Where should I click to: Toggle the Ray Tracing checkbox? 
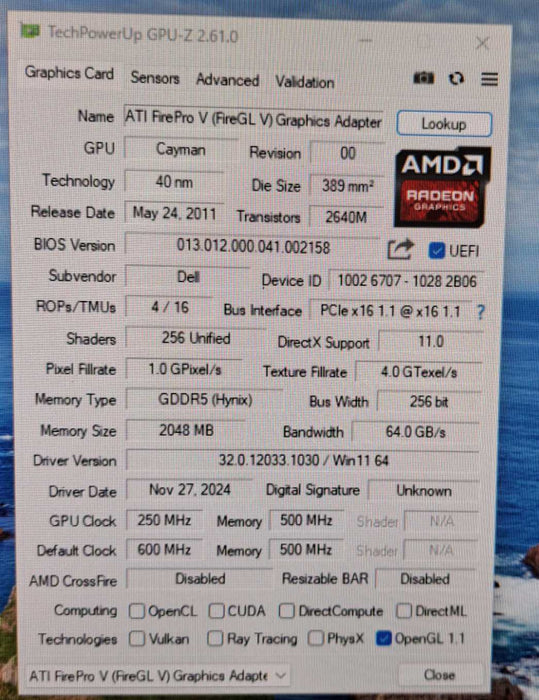click(x=215, y=638)
